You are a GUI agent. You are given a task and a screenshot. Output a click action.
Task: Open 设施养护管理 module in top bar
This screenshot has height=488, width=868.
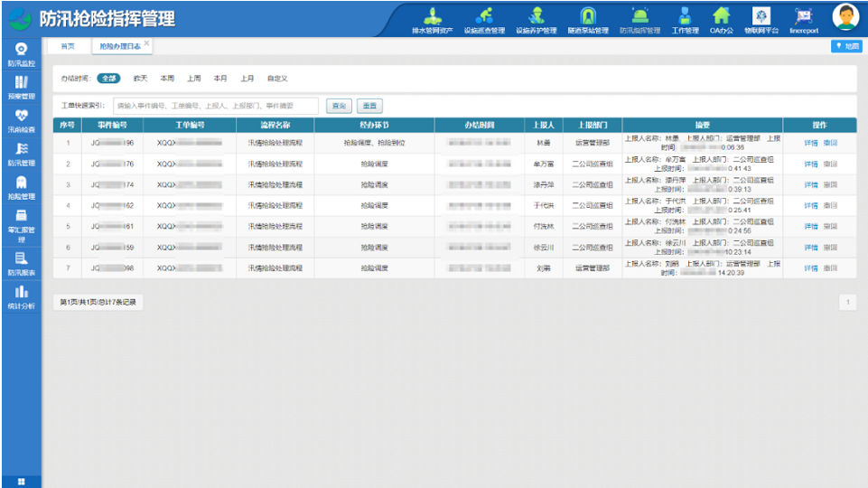(536, 21)
